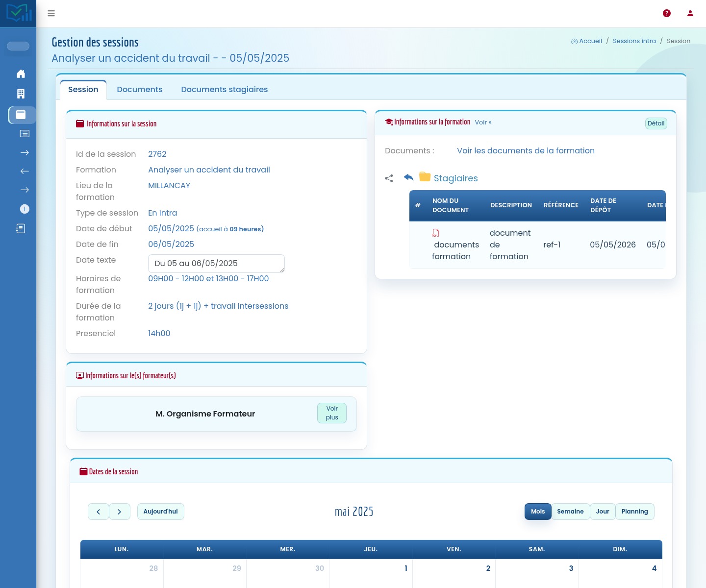Click the 05/05/2026 deposit date cell

[x=613, y=245]
